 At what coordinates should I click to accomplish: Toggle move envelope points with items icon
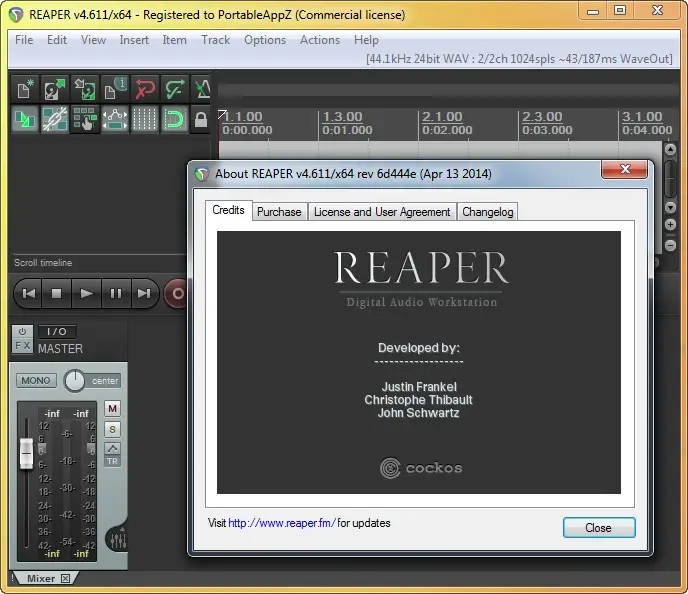click(x=114, y=119)
